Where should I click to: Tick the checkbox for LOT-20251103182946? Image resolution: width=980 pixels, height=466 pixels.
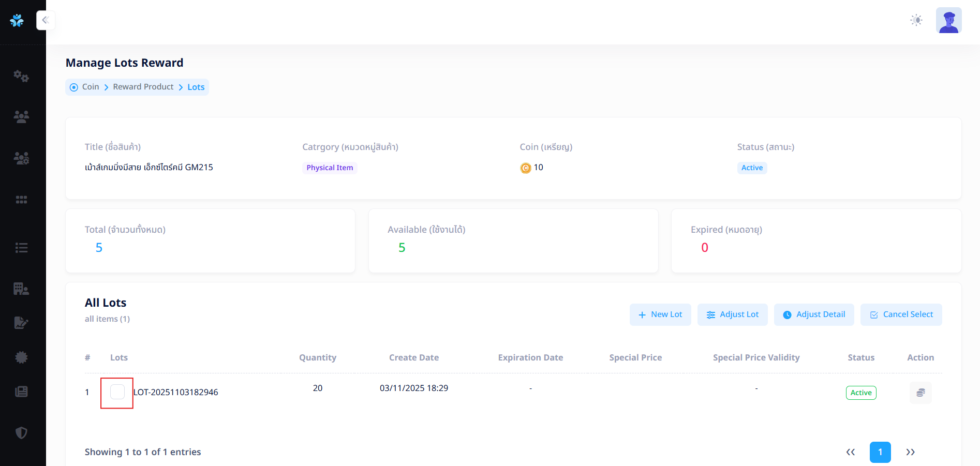coord(117,392)
